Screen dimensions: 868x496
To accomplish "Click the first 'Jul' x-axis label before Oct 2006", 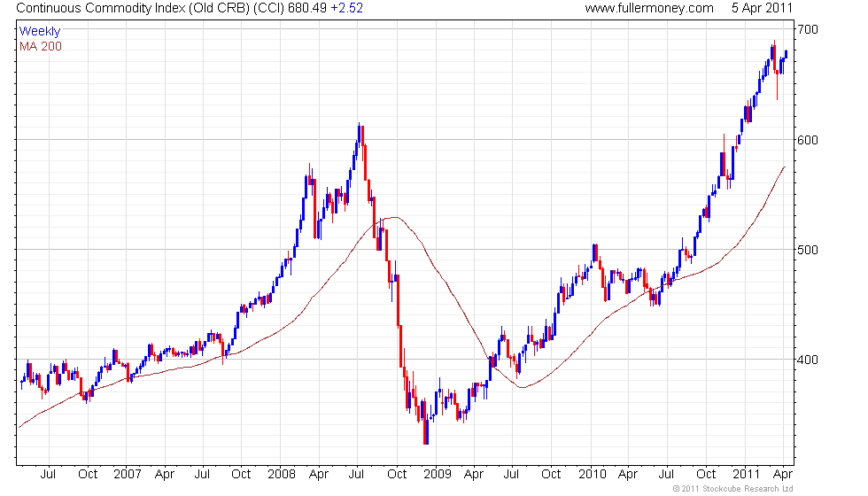I will tap(48, 474).
